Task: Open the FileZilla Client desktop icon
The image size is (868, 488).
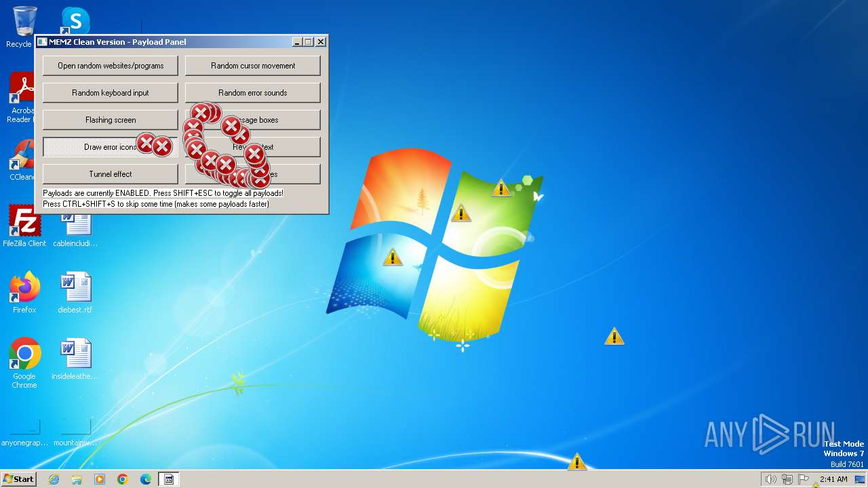Action: [24, 226]
